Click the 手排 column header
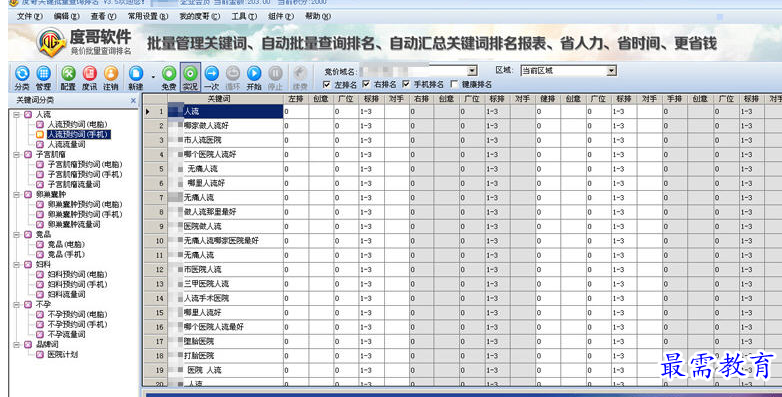This screenshot has width=782, height=397. tap(674, 99)
